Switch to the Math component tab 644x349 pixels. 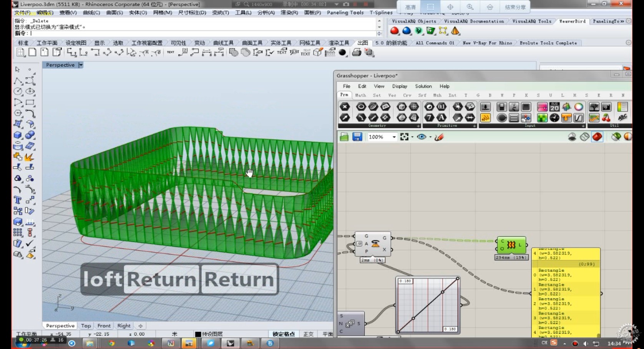pyautogui.click(x=360, y=95)
